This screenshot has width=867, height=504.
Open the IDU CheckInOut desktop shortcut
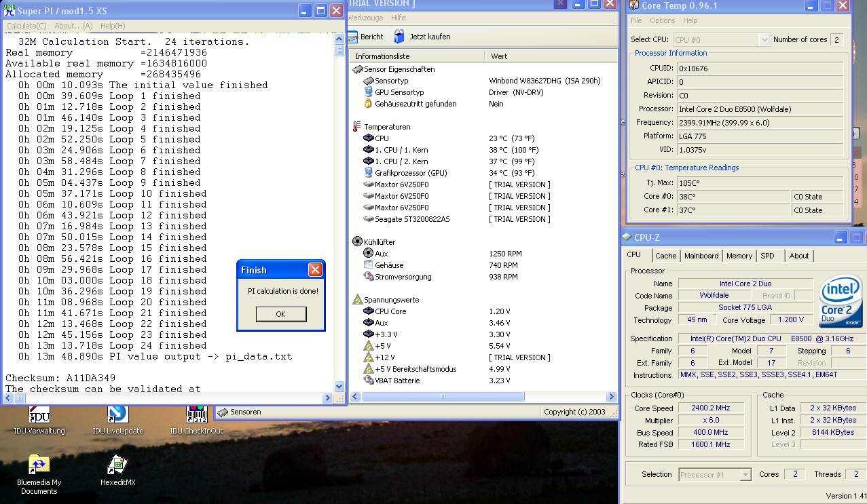coord(196,421)
